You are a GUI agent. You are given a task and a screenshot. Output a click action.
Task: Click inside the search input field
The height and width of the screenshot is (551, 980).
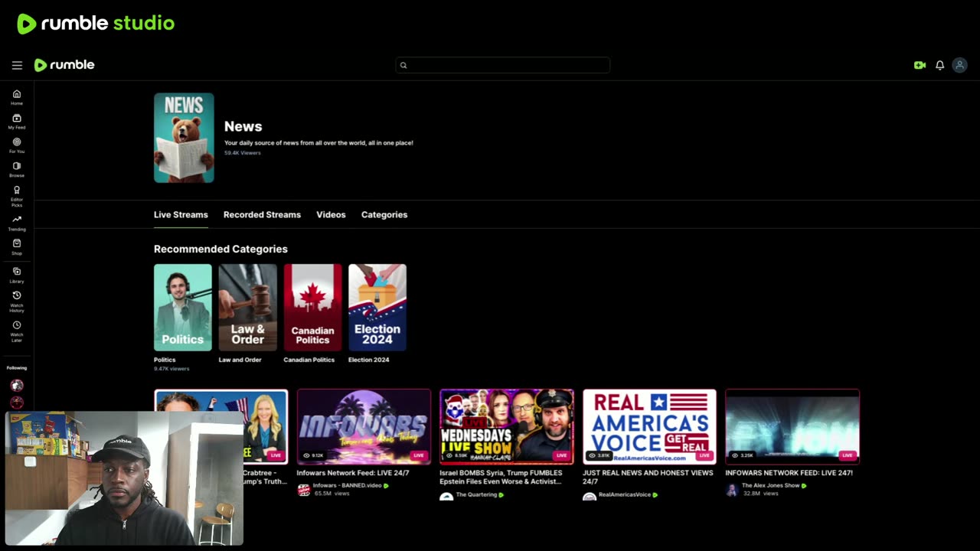point(503,65)
